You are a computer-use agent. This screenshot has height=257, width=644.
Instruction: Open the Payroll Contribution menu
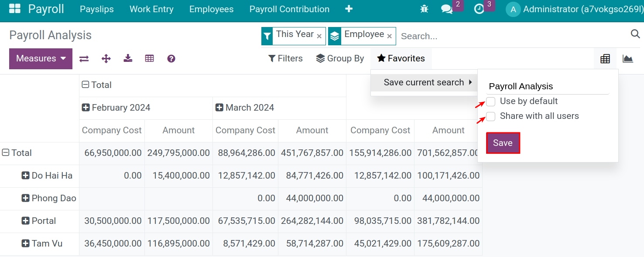coord(289,9)
